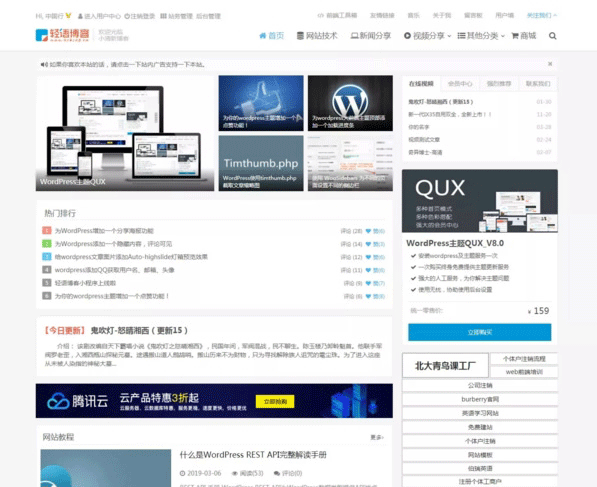The height and width of the screenshot is (487, 597).
Task: Open the 商城 shop menu item
Action: click(524, 36)
